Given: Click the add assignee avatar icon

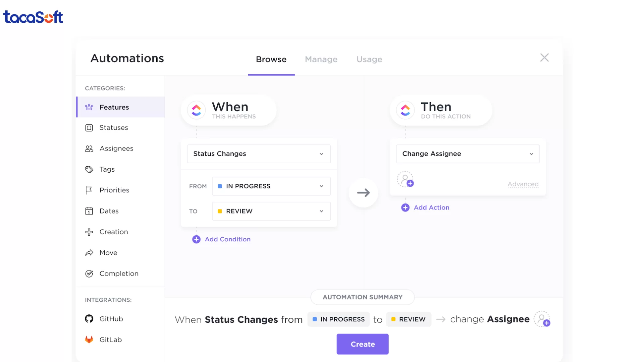Looking at the screenshot, I should click(x=405, y=179).
